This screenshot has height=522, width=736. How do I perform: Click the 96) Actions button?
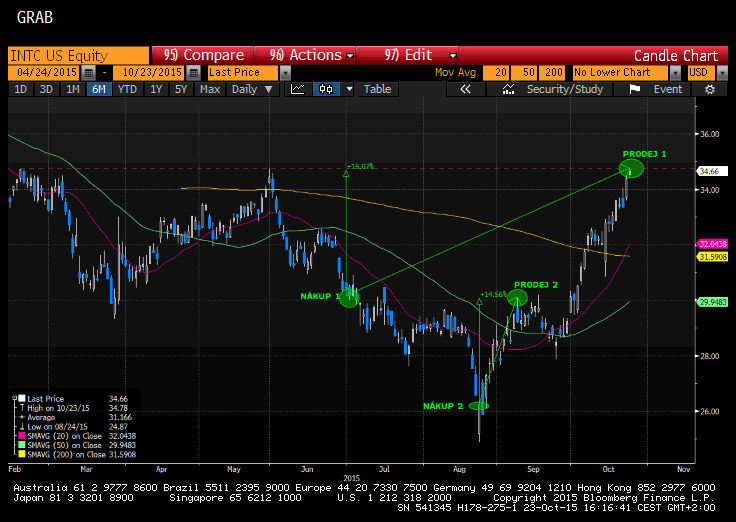click(x=306, y=55)
